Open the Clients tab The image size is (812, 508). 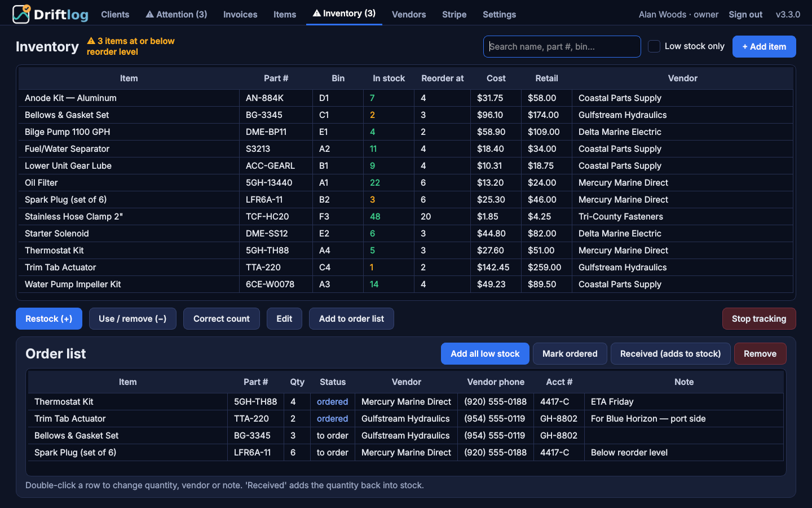point(115,14)
